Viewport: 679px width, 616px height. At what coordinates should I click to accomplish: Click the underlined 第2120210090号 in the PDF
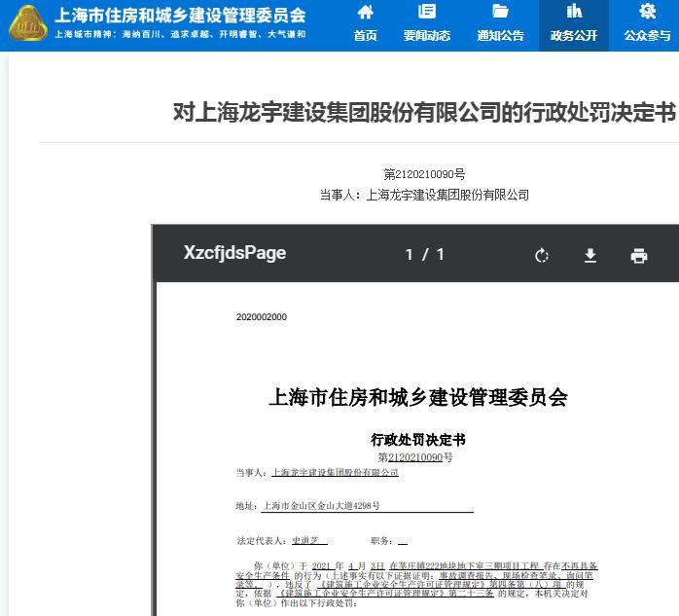pyautogui.click(x=415, y=457)
